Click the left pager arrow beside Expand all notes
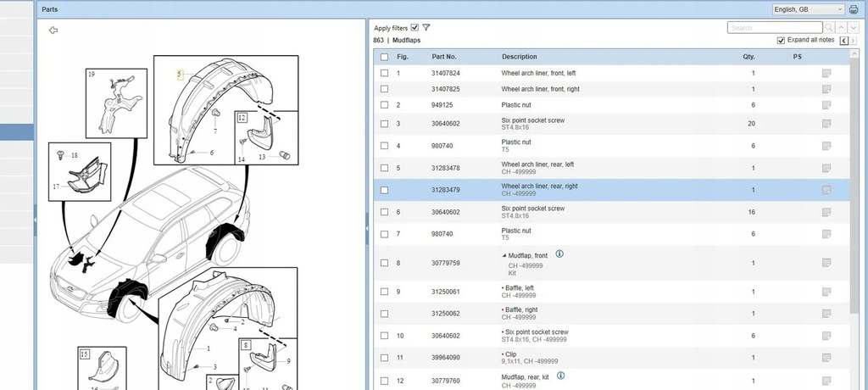The image size is (868, 390). pyautogui.click(x=844, y=41)
